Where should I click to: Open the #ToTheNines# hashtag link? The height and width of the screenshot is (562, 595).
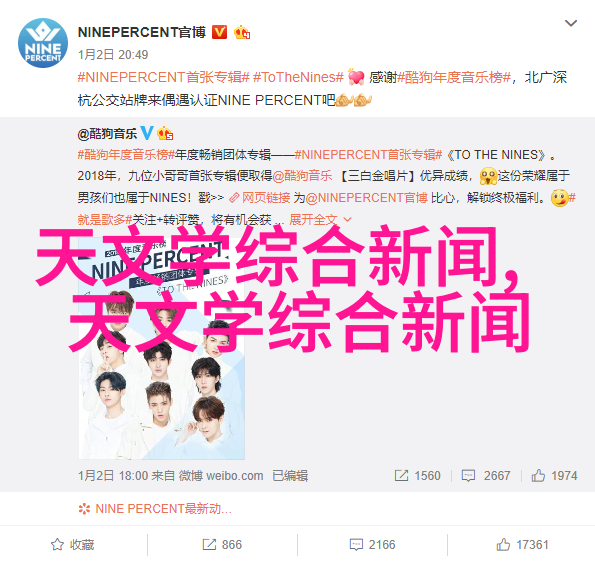click(x=298, y=77)
